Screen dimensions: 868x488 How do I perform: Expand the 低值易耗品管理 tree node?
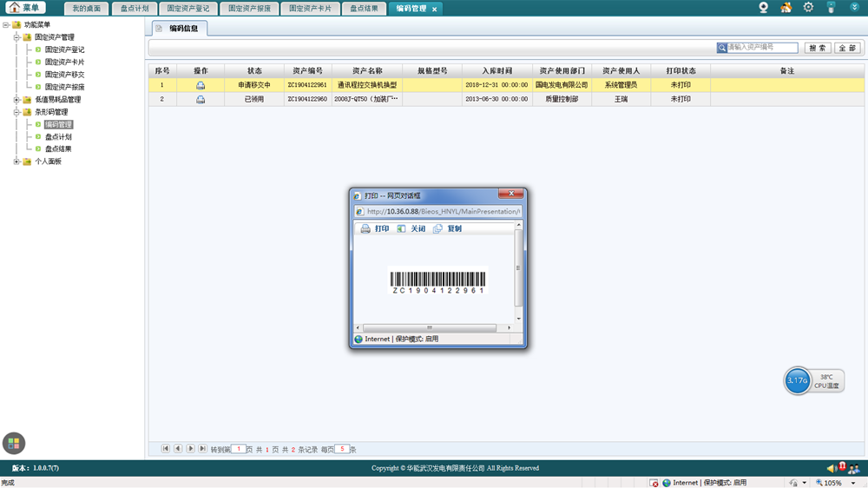click(x=16, y=100)
